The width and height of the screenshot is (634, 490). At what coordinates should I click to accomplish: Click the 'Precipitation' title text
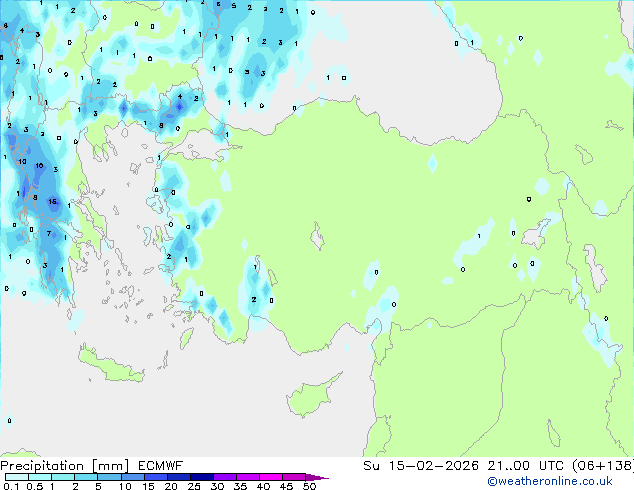pyautogui.click(x=42, y=466)
